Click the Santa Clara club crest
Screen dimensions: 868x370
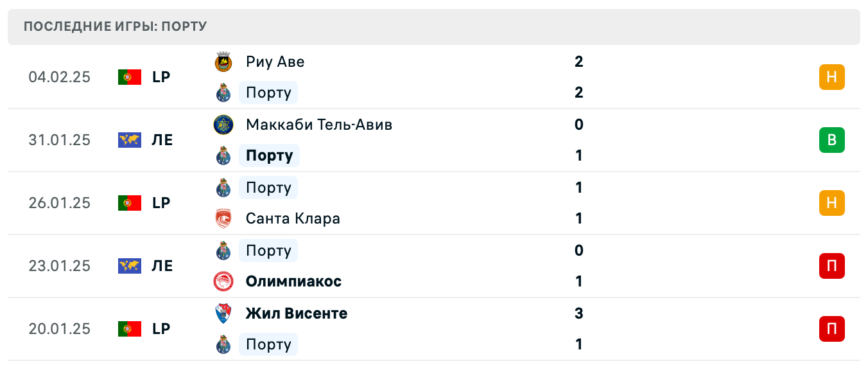pyautogui.click(x=223, y=218)
